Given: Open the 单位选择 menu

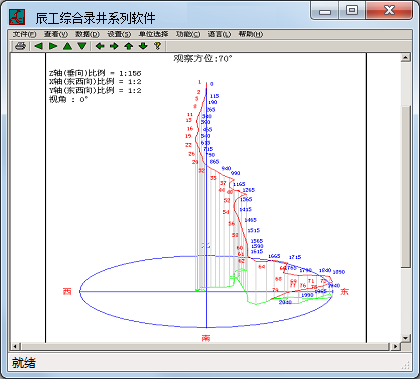Looking at the screenshot, I should coord(153,34).
